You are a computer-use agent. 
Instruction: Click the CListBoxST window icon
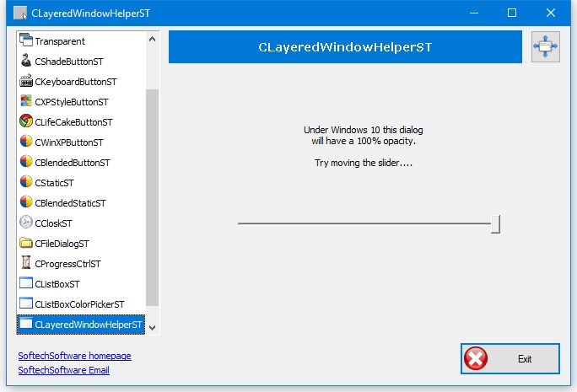(x=26, y=282)
